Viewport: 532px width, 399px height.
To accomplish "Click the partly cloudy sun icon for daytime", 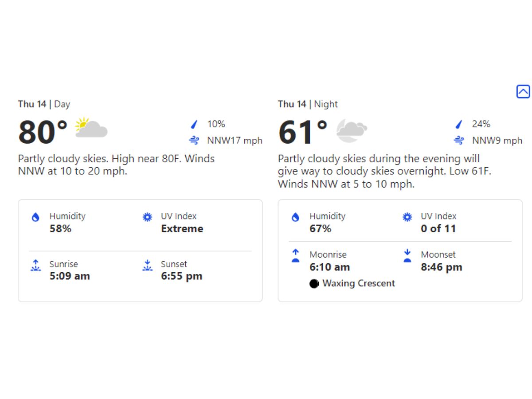I will (x=91, y=128).
